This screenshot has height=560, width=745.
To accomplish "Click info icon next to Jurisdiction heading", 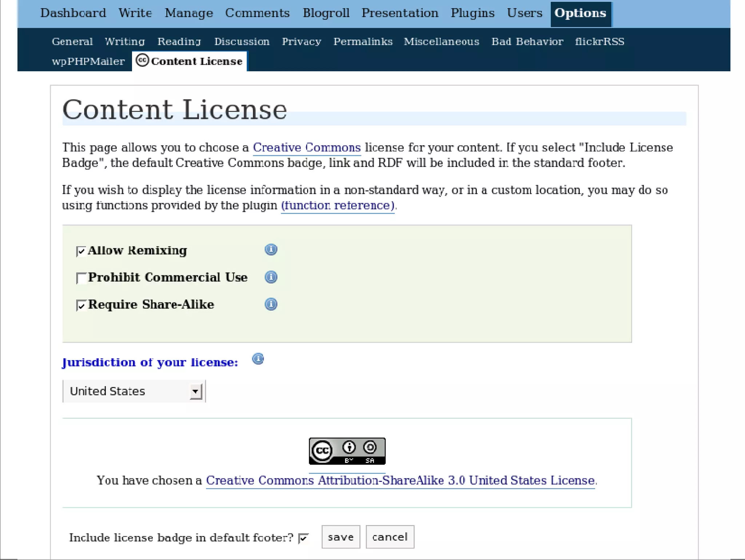I will point(258,359).
